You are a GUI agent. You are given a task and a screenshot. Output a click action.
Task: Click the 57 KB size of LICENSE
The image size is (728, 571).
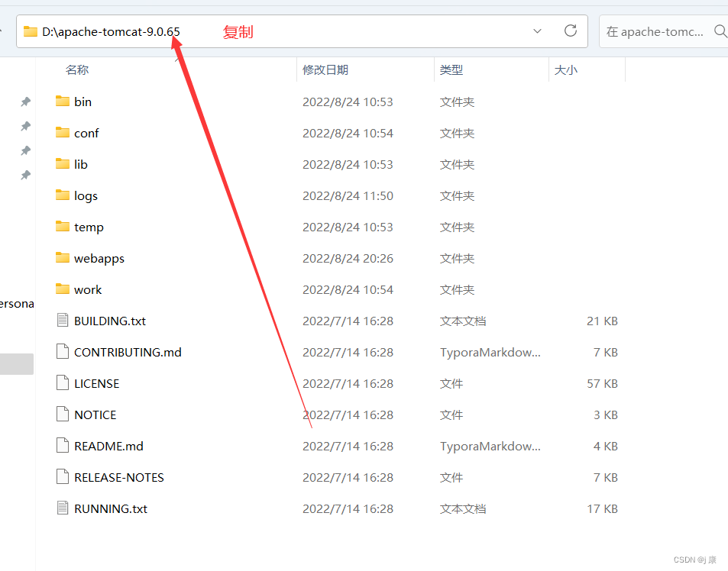click(x=602, y=384)
